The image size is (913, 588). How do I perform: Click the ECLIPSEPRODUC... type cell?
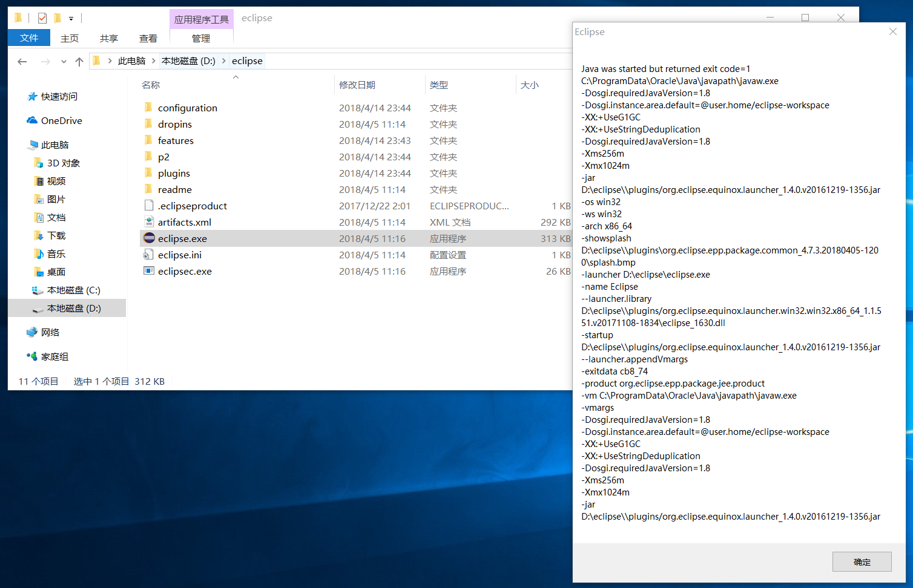pos(469,206)
